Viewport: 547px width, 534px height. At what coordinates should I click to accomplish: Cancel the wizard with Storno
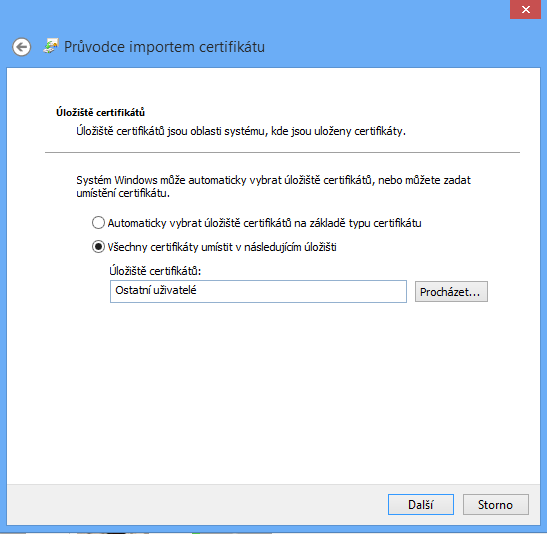495,504
